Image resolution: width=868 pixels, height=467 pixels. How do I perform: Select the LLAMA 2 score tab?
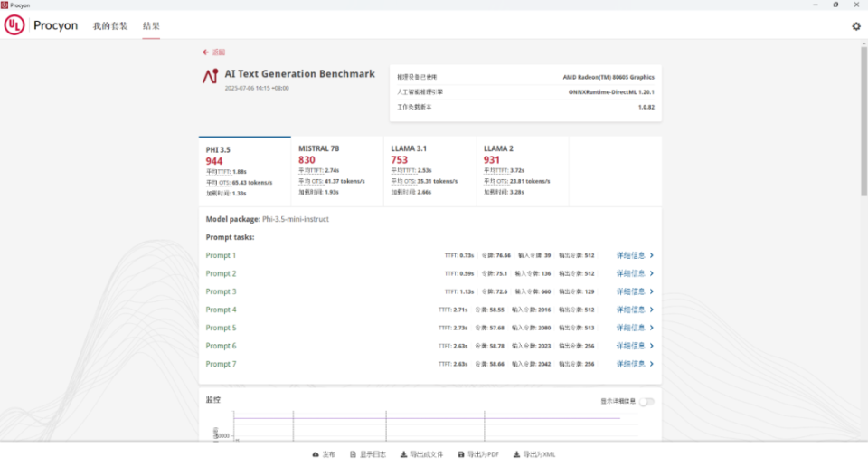pos(522,172)
